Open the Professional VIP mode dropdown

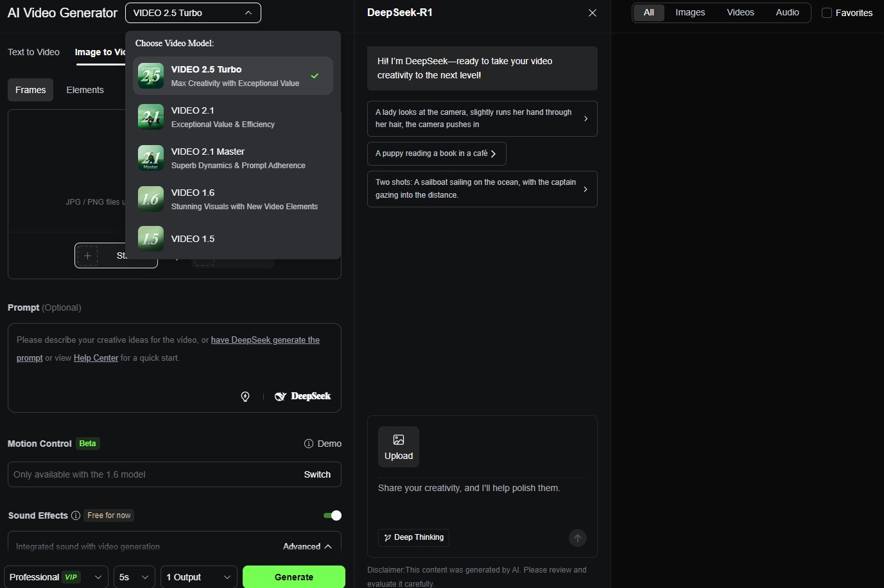tap(55, 577)
